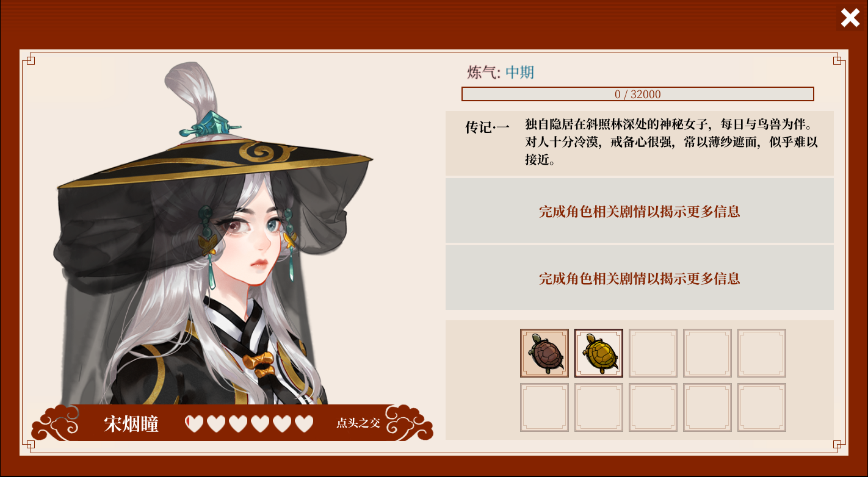868x477 pixels.
Task: Click the first empty slot in bottom row
Action: tap(544, 407)
